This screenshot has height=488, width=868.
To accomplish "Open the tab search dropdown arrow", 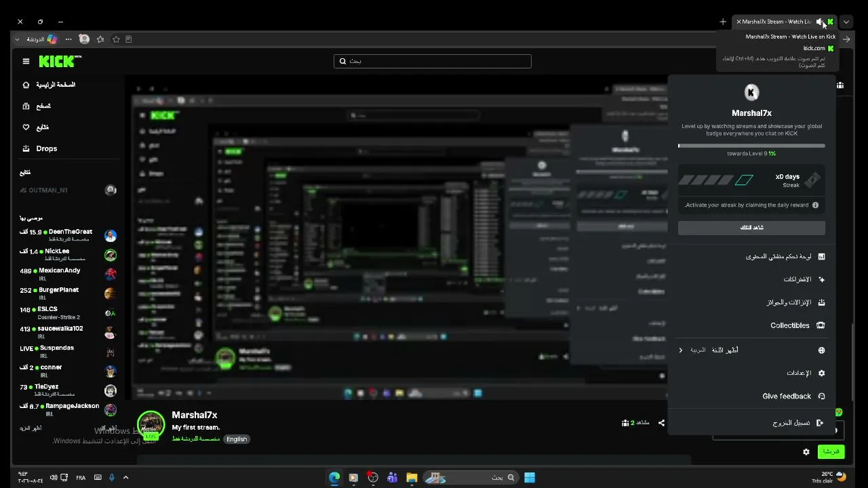I will 846,22.
